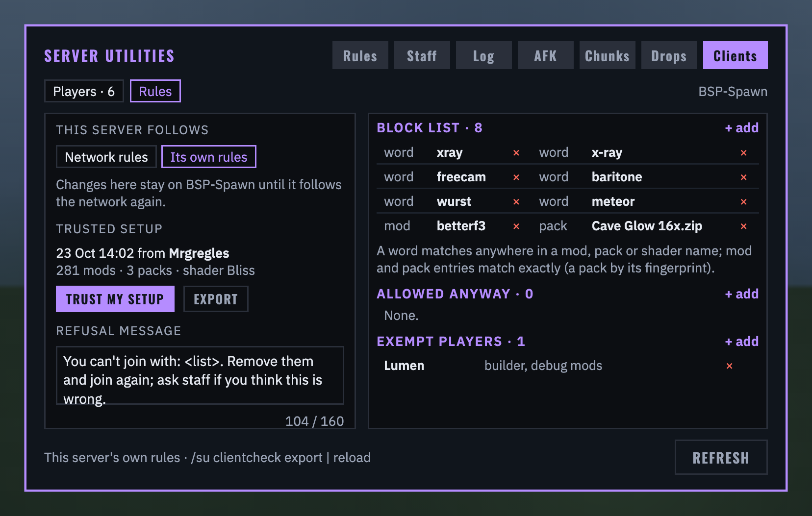Image resolution: width=812 pixels, height=516 pixels.
Task: Refresh the client rules
Action: click(721, 457)
